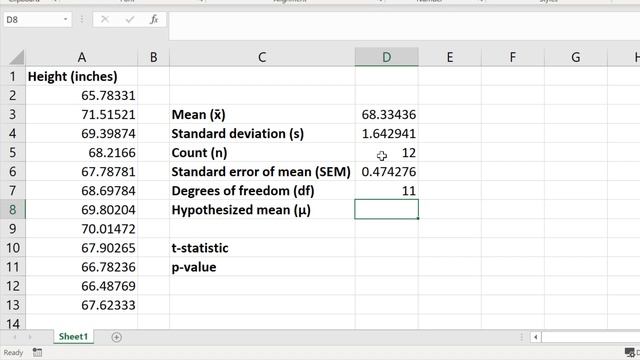Screen dimensions: 640x360
Task: Click degrees of freedom value 11
Action: pos(387,191)
